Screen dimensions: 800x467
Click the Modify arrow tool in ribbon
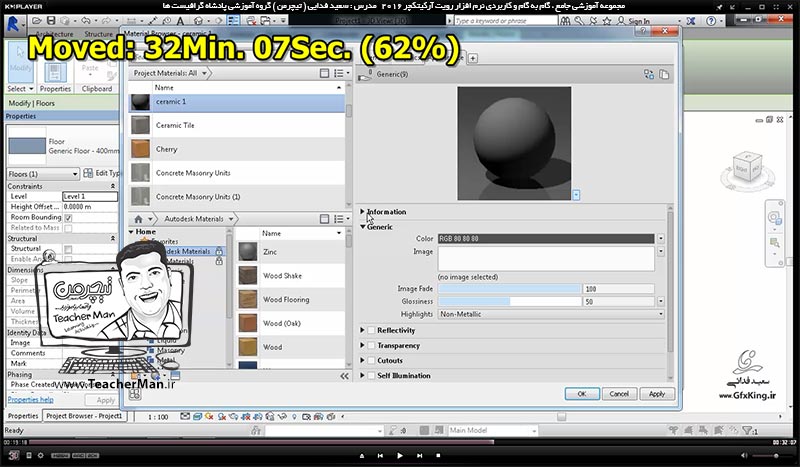tap(20, 61)
